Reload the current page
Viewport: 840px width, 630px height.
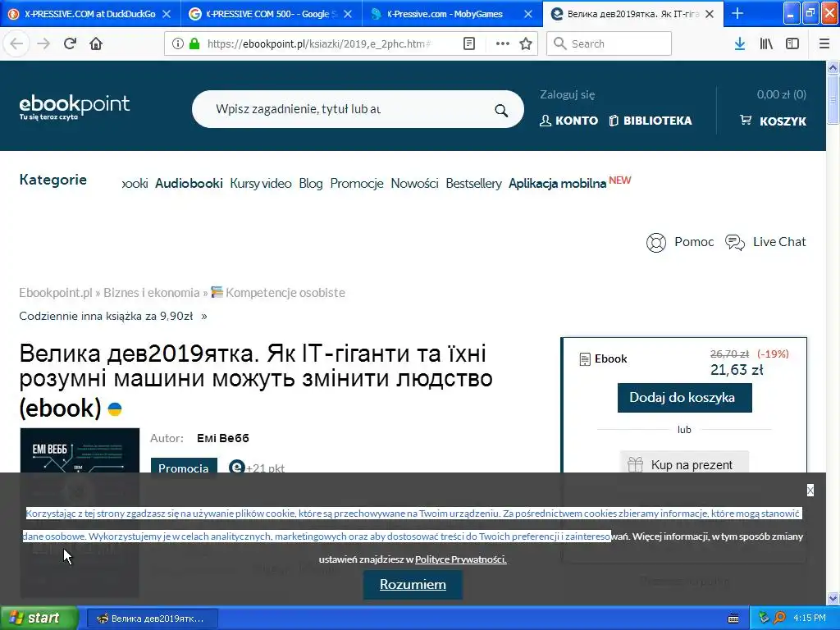coord(70,43)
